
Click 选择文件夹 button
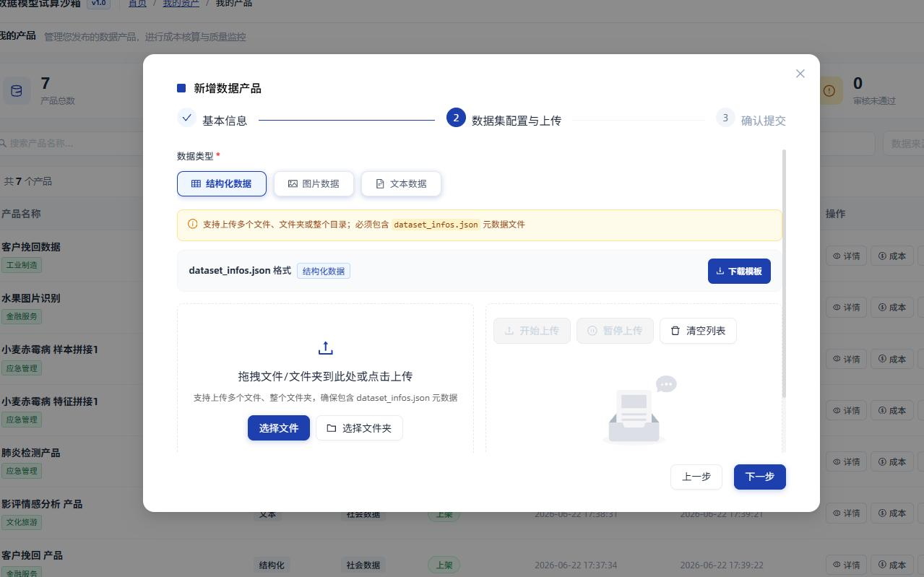coord(359,428)
